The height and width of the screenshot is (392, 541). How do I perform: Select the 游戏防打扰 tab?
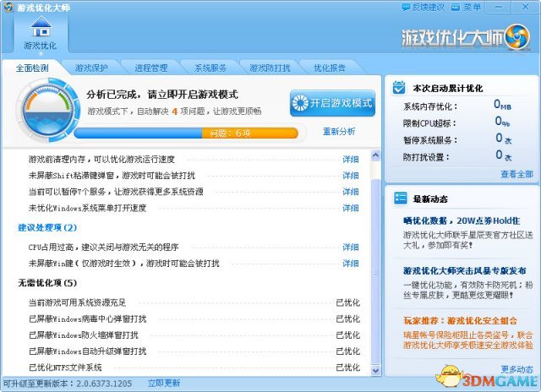pos(270,68)
